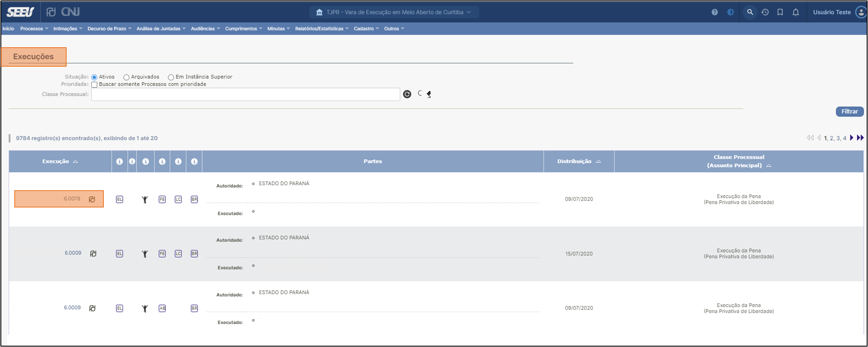Screen dimensions: 868x347
Task: Open execution 6.0009 distributed on 15/07/2020
Action: point(73,253)
